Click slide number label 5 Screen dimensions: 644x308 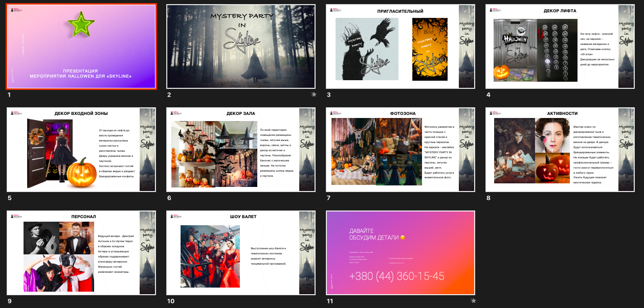click(10, 198)
